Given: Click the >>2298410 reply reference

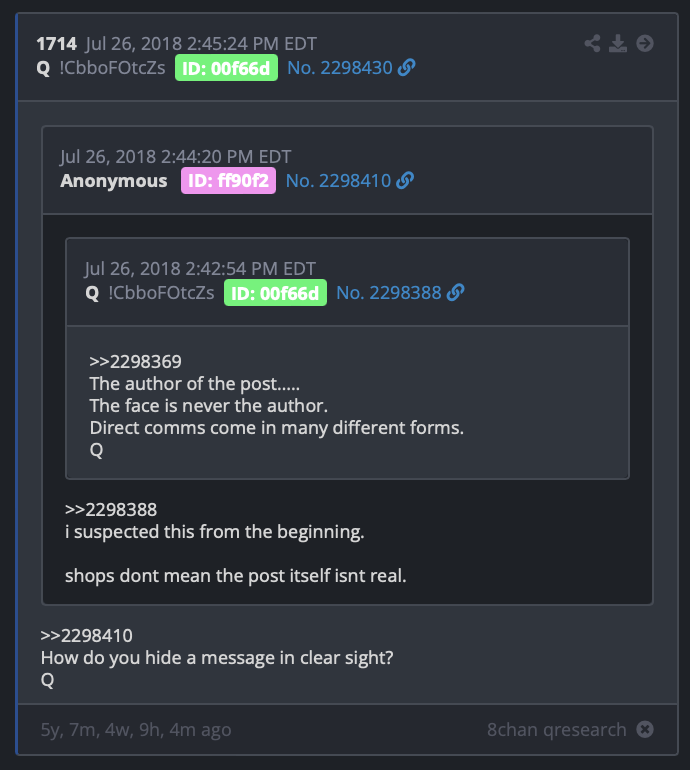Looking at the screenshot, I should (86, 635).
